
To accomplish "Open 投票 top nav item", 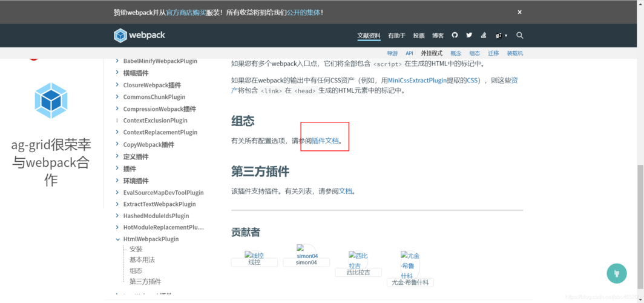I will pyautogui.click(x=419, y=36).
